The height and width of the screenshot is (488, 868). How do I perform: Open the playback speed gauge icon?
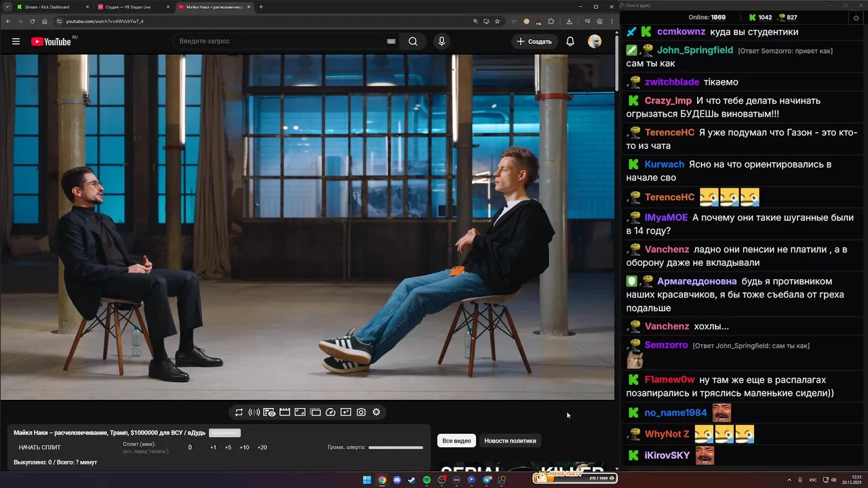(330, 412)
